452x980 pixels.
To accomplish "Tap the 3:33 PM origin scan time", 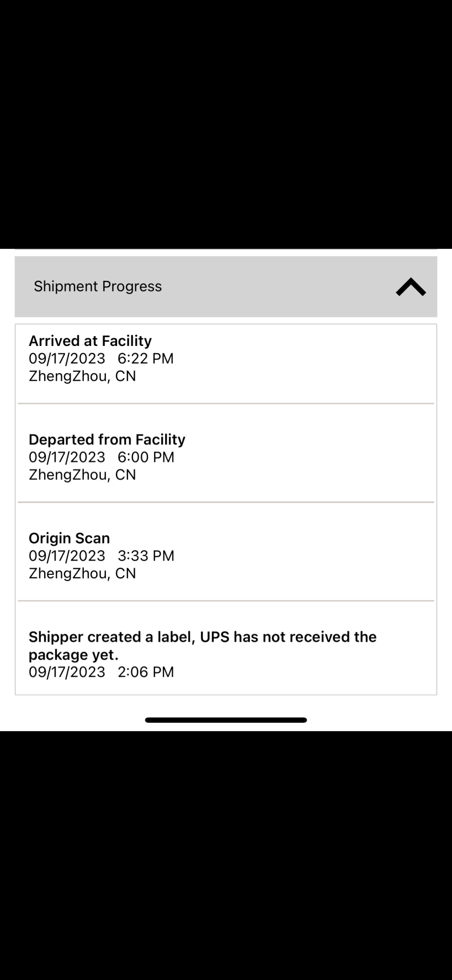I will tap(145, 556).
